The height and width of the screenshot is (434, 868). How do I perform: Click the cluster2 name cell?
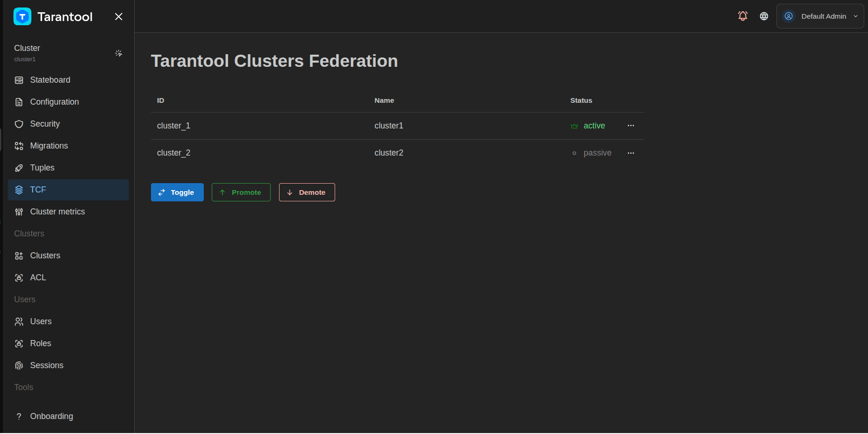[389, 153]
